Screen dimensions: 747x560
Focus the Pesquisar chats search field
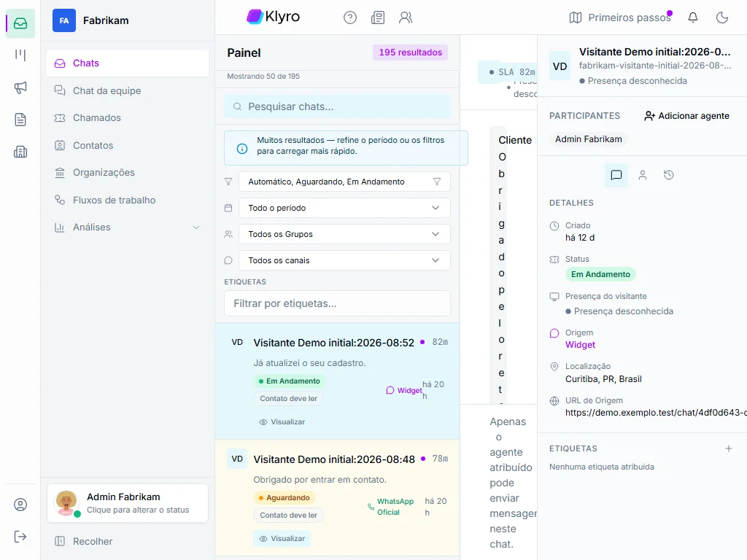pos(337,106)
